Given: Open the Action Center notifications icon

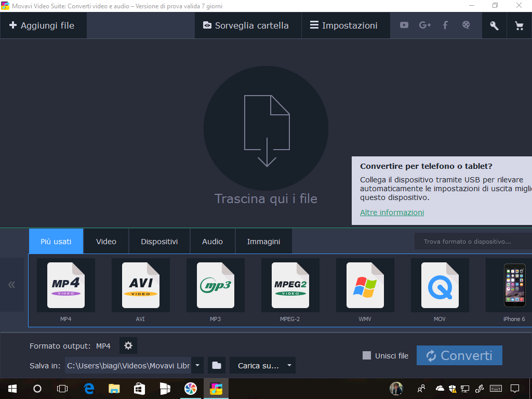Looking at the screenshot, I should pyautogui.click(x=515, y=389).
